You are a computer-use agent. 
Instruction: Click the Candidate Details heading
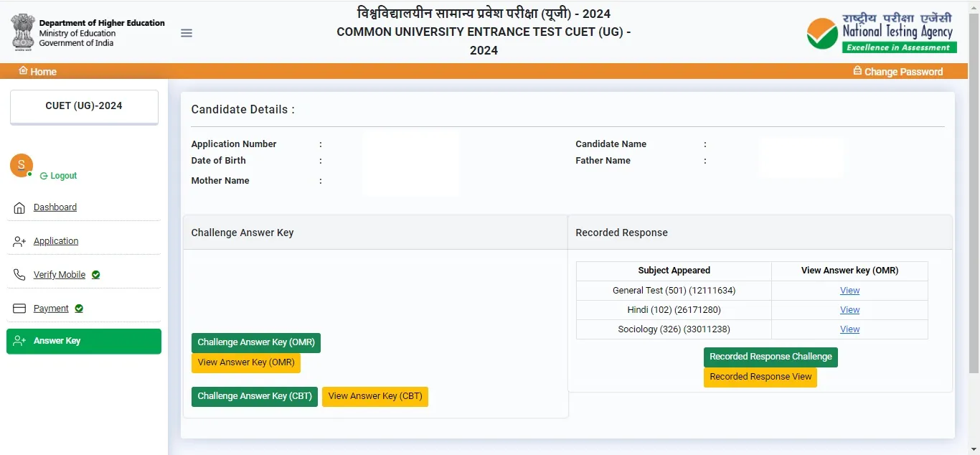pyautogui.click(x=242, y=110)
